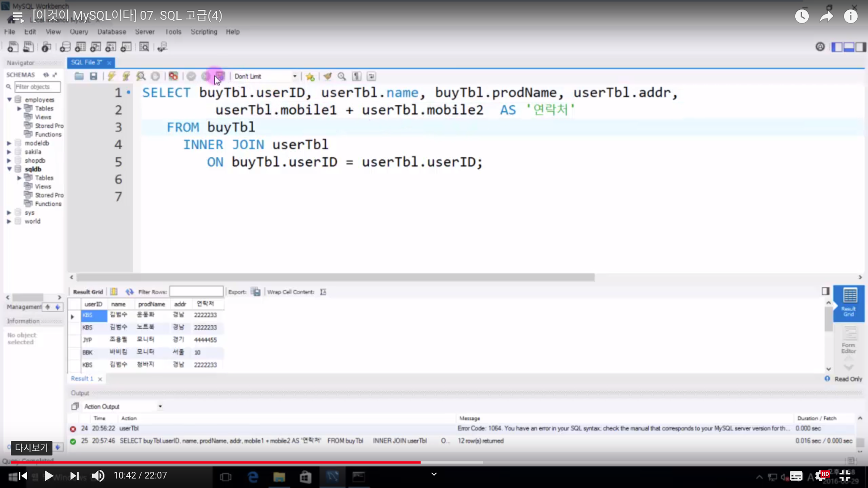The image size is (868, 488).
Task: Select the Result Grid side panel button
Action: [x=849, y=303]
